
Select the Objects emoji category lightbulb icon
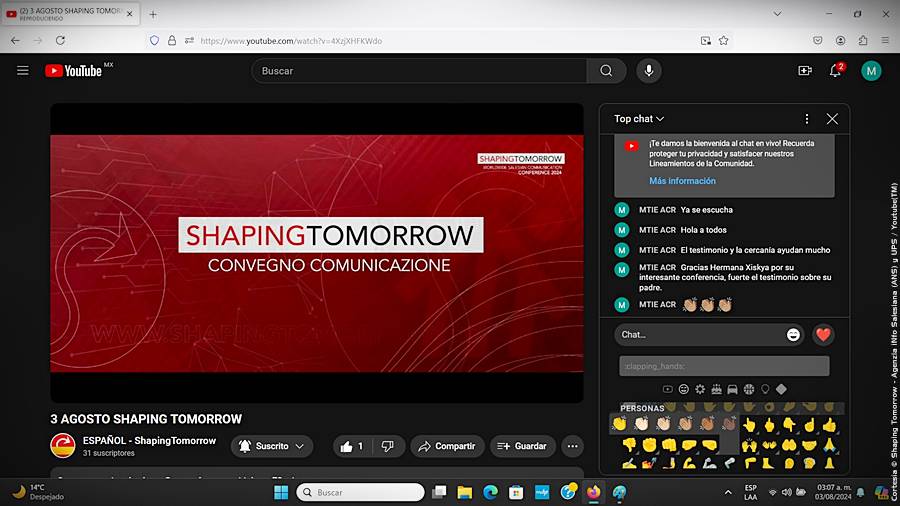pyautogui.click(x=765, y=389)
